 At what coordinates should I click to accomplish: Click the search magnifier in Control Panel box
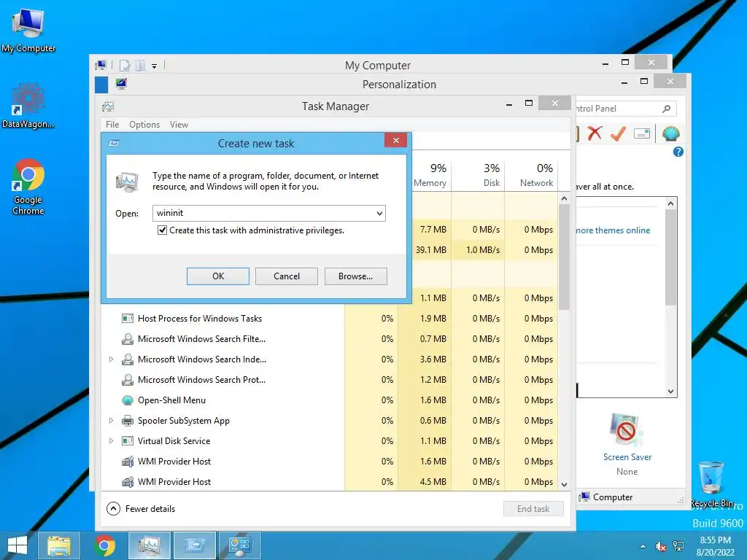pos(666,109)
